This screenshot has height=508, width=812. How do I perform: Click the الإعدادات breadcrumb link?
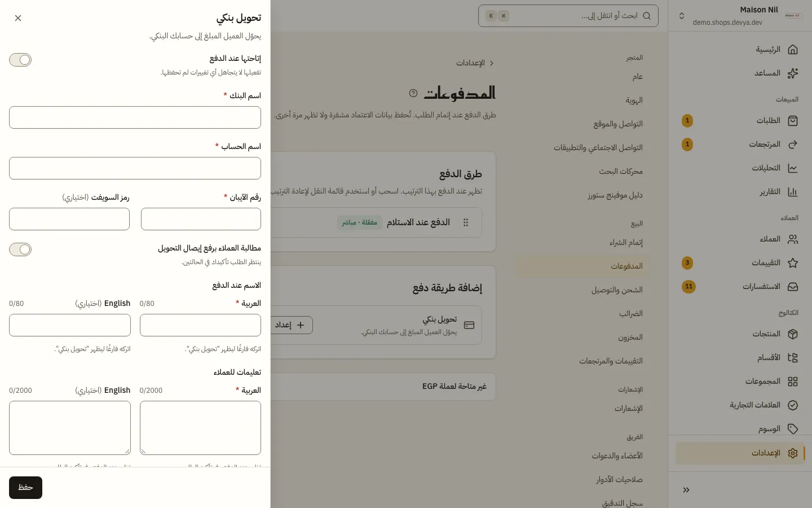(470, 63)
